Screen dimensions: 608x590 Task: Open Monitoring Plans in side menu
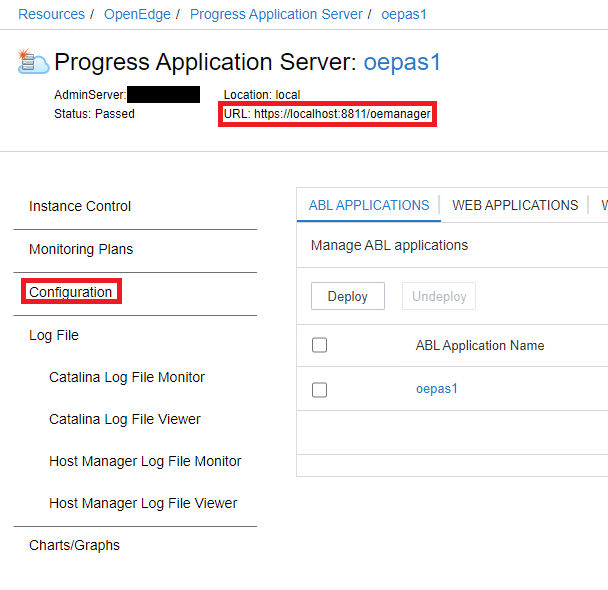(x=81, y=249)
